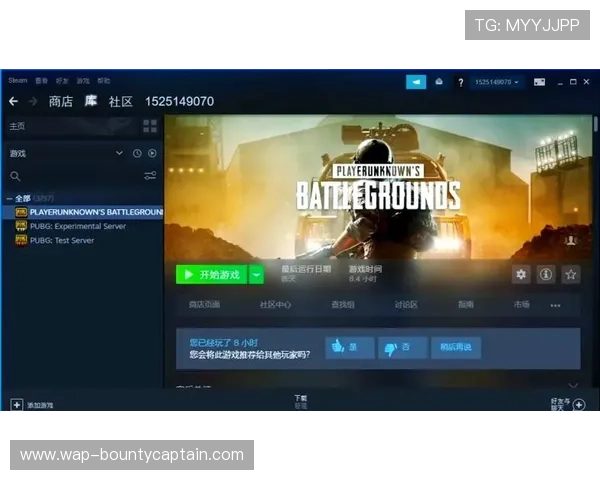
Task: Add PUBG to favorites star
Action: (x=571, y=274)
